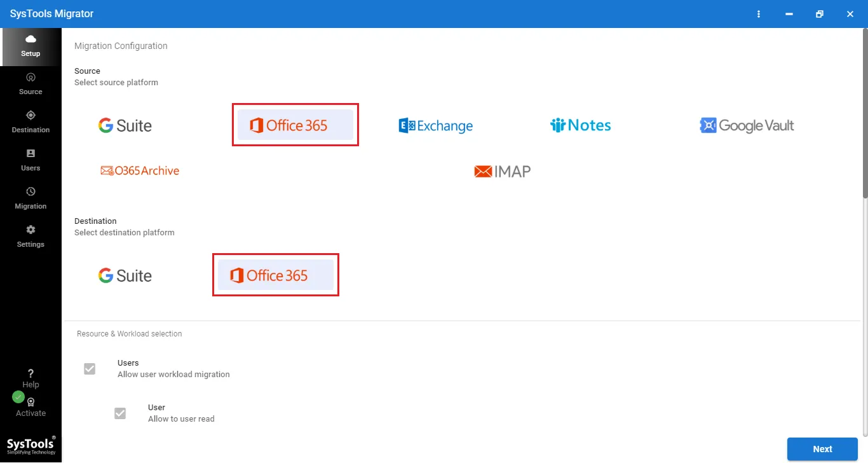
Task: Click the 'Migration Configuration' heading
Action: (121, 46)
